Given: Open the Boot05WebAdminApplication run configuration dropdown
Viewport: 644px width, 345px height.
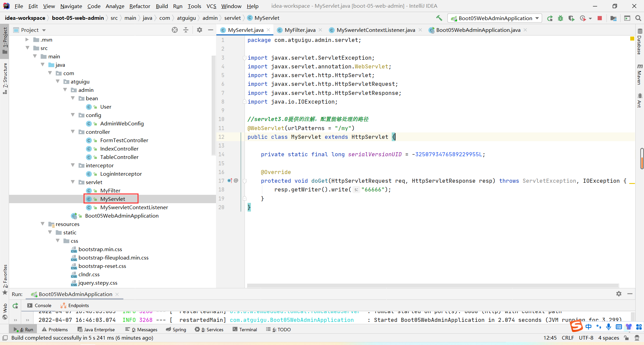Looking at the screenshot, I should 537,18.
